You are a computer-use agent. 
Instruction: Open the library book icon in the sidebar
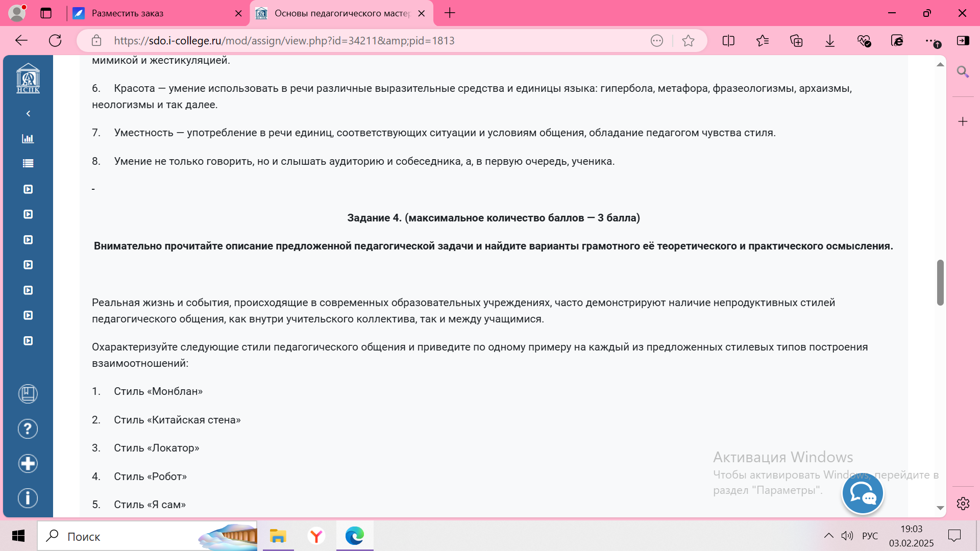tap(28, 394)
